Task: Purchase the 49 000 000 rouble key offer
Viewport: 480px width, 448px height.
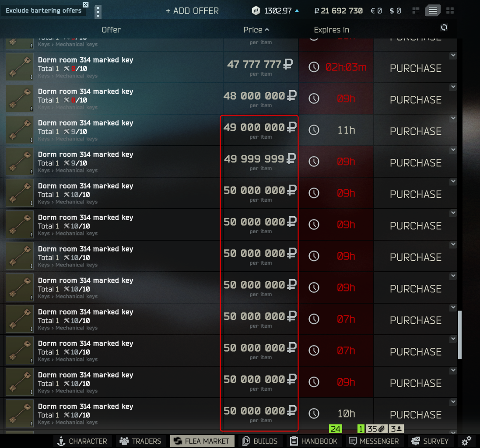Action: tap(415, 131)
